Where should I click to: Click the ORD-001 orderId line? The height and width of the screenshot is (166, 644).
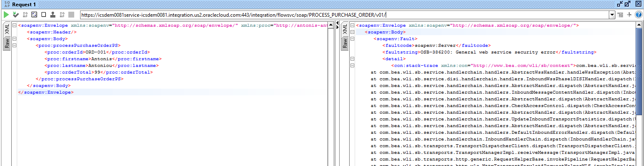97,52
